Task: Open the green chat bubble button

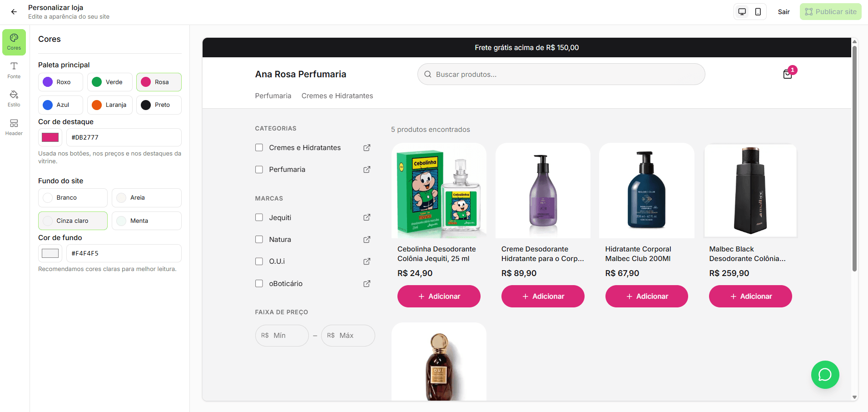Action: tap(825, 375)
